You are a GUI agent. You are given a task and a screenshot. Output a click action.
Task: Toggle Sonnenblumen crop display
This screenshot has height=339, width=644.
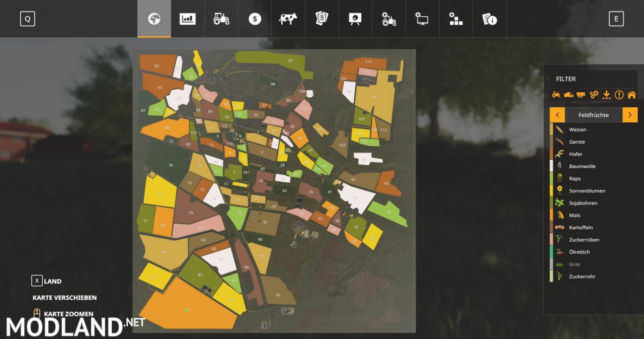tap(594, 191)
